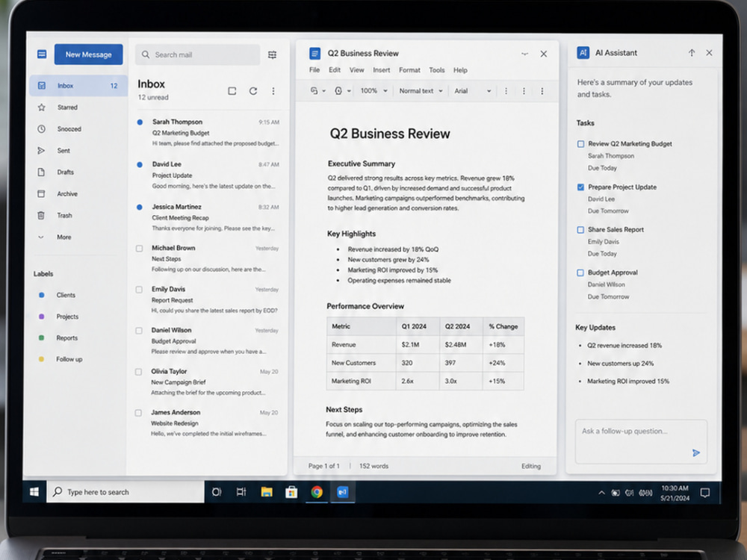The image size is (747, 560).
Task: Open David Lee's Project Update email
Action: (x=208, y=175)
